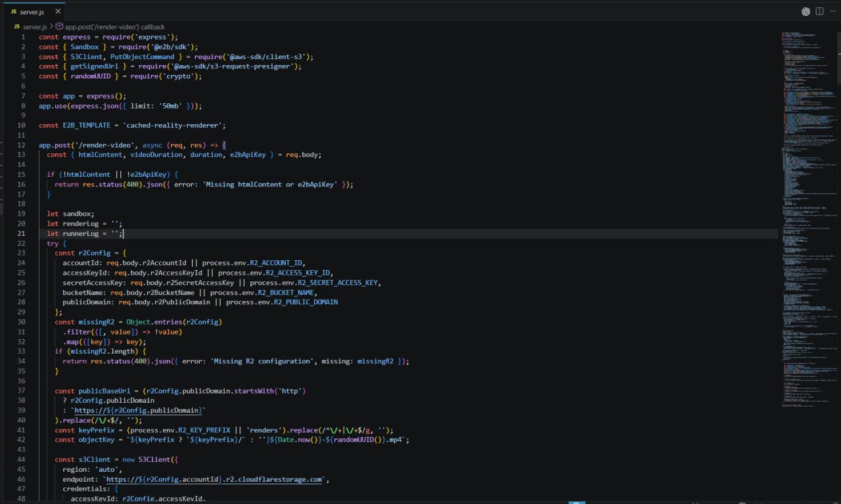Image resolution: width=841 pixels, height=504 pixels.
Task: Click PutObjectCommand on line 3
Action: pyautogui.click(x=143, y=57)
